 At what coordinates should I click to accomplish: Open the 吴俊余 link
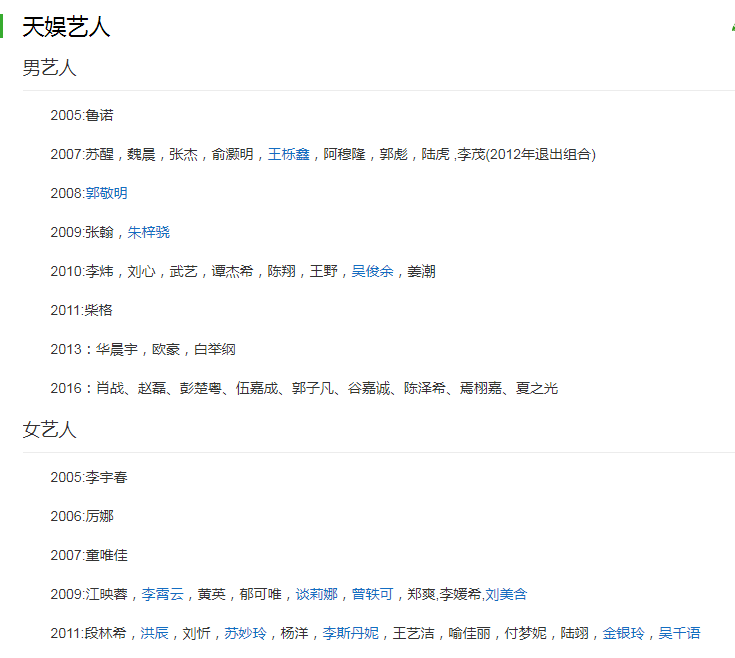tap(373, 271)
